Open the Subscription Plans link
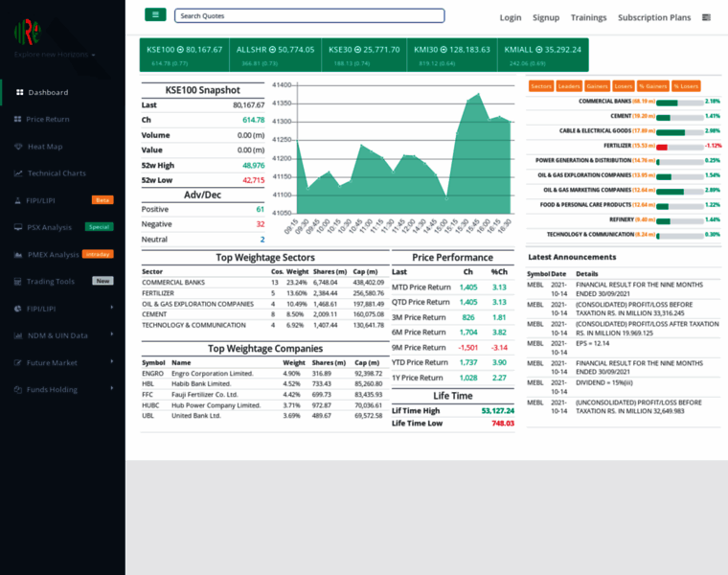The height and width of the screenshot is (575, 728). (x=654, y=17)
